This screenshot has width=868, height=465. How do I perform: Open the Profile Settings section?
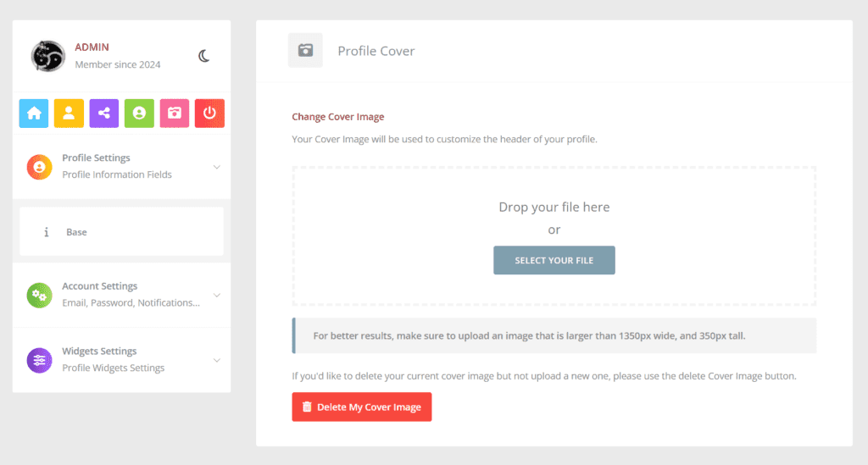pos(122,166)
